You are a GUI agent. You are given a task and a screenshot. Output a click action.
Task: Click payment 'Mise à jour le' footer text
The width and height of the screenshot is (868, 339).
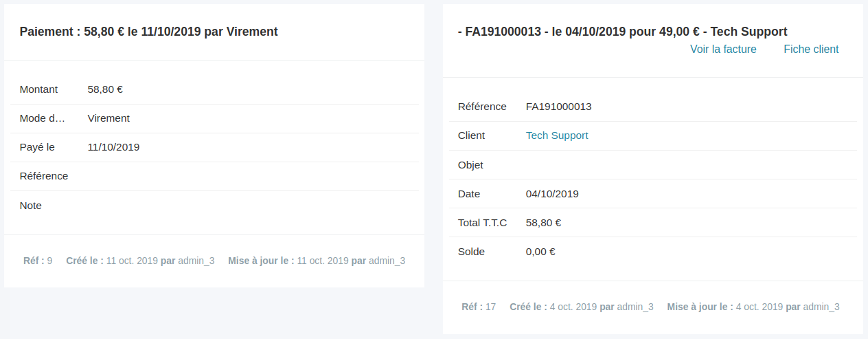pos(317,261)
